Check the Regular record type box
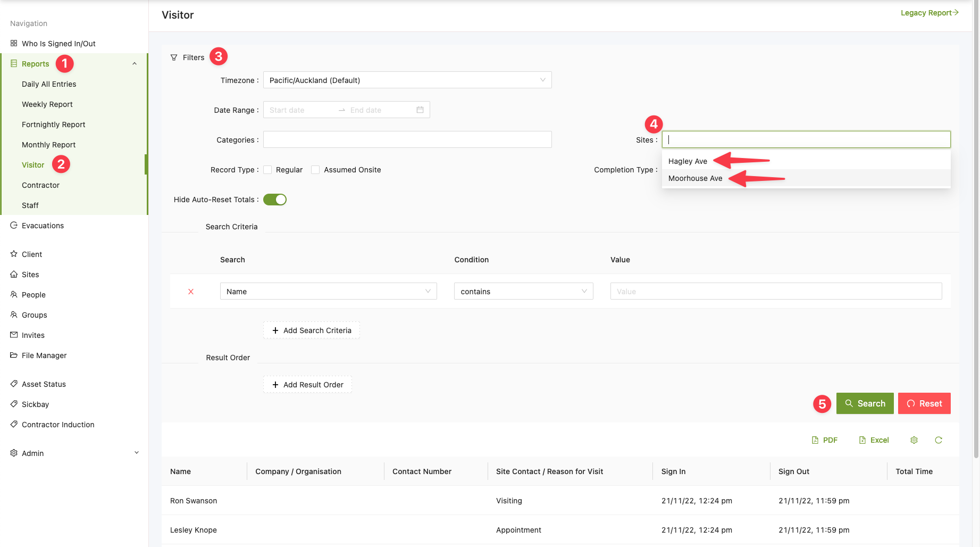Image resolution: width=980 pixels, height=547 pixels. click(267, 170)
